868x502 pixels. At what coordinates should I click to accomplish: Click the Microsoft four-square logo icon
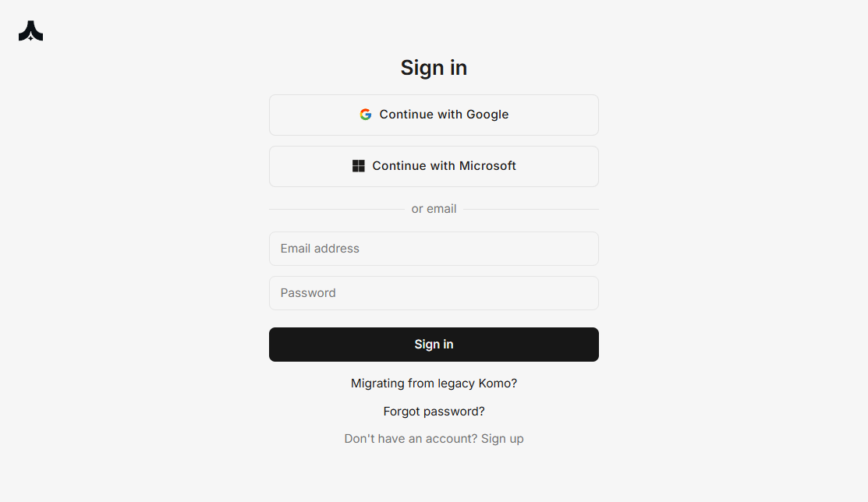click(359, 166)
